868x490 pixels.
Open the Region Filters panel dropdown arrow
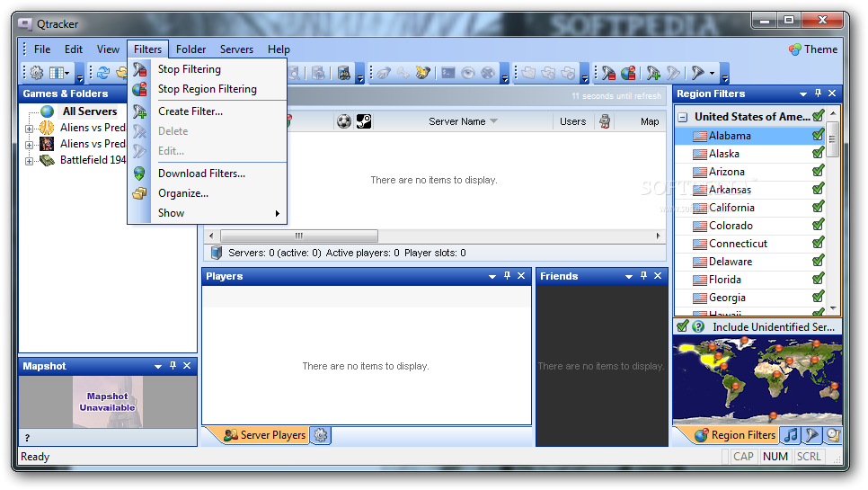click(x=802, y=94)
